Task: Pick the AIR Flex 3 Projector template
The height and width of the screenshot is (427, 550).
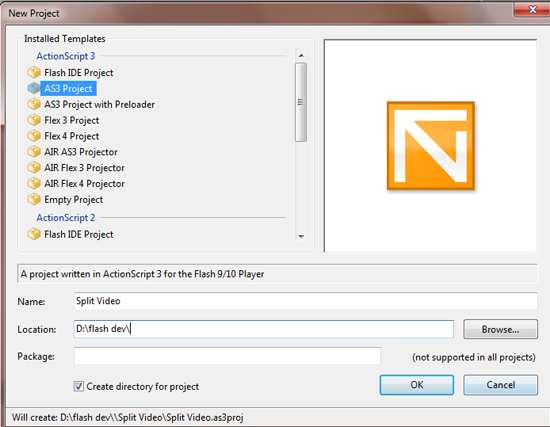Action: [84, 168]
